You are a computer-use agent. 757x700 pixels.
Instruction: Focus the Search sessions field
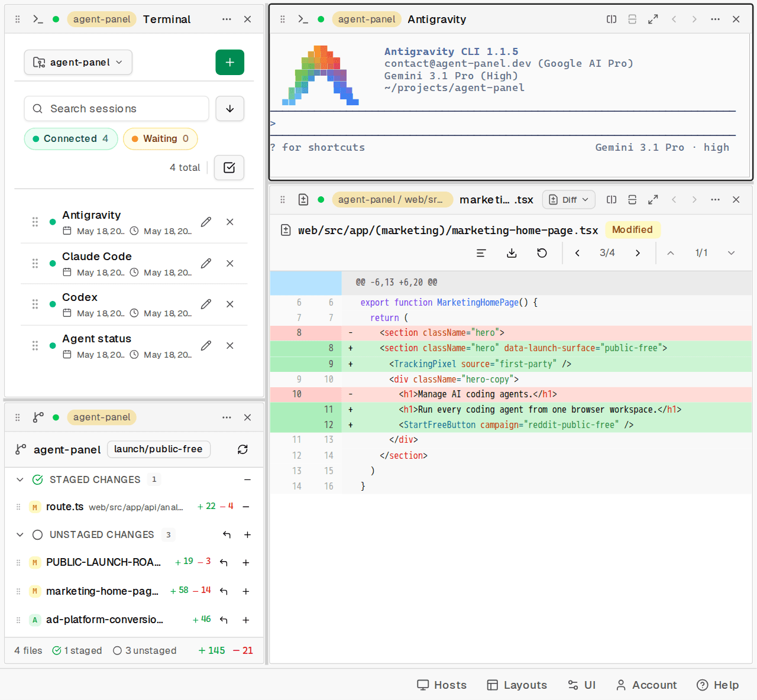pyautogui.click(x=117, y=109)
